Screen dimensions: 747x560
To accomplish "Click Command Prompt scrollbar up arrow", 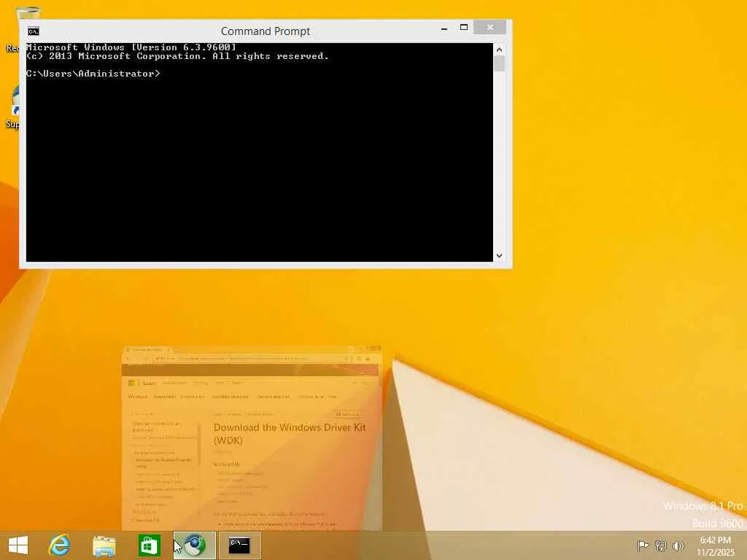I will pos(499,50).
